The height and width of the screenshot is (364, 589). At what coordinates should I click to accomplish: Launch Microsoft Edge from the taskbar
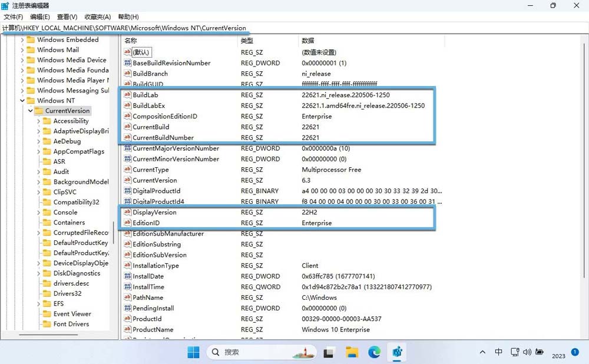[x=375, y=352]
